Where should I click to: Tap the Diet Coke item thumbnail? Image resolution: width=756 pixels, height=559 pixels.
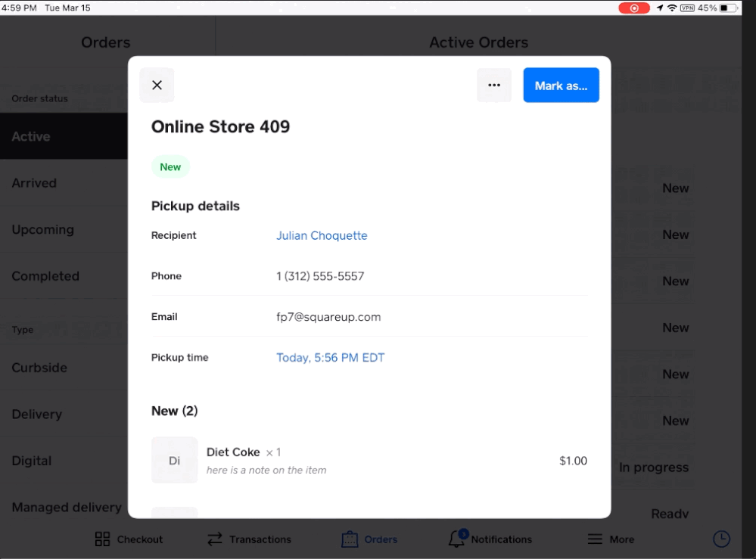[174, 460]
